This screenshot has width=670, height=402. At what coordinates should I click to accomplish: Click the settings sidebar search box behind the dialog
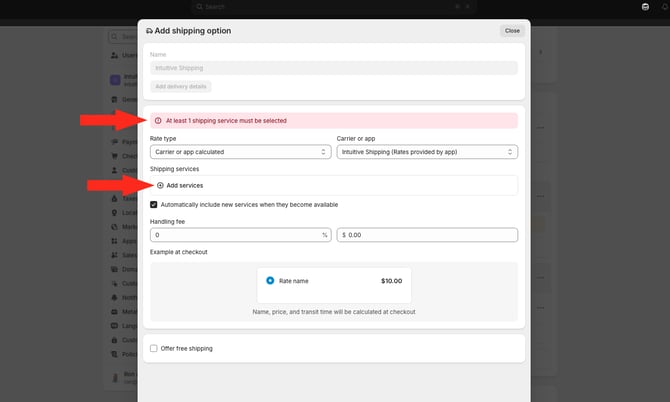tap(123, 37)
